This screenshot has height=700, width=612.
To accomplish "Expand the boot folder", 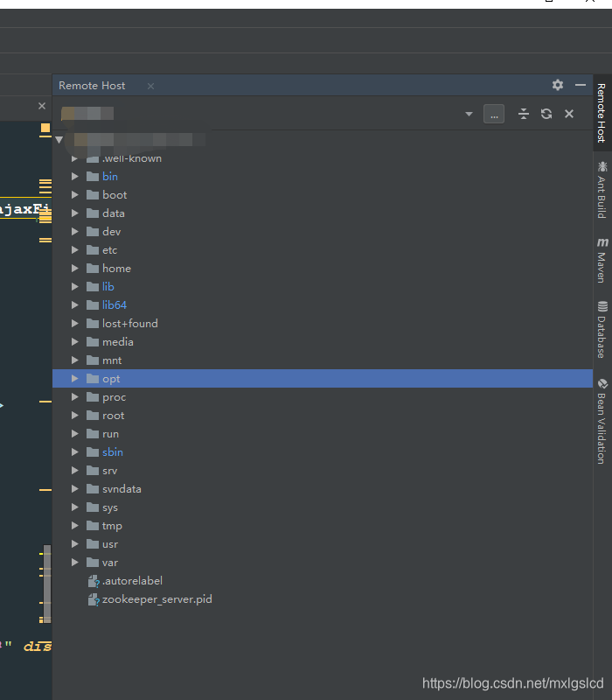I will point(75,195).
